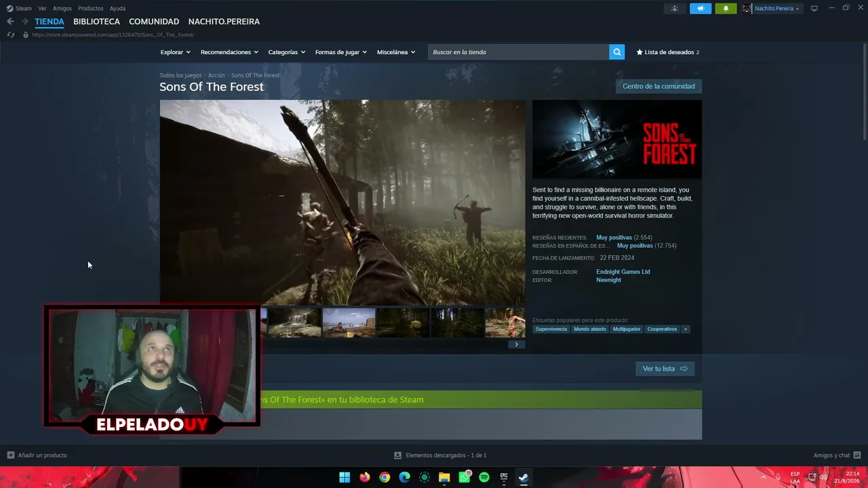Open Epic Games Launcher from the taskbar
868x488 pixels.
[x=504, y=477]
